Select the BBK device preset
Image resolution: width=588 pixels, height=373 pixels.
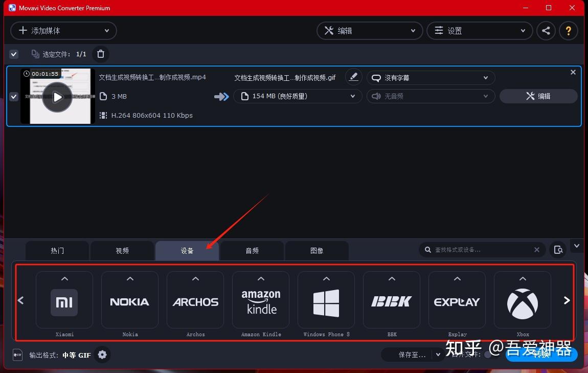click(392, 300)
